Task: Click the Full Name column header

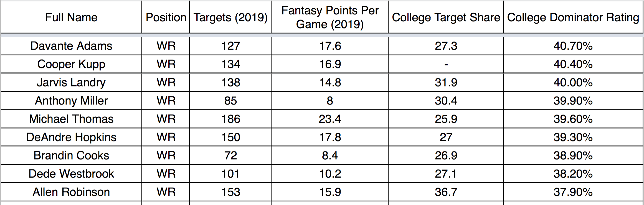Action: [71, 17]
